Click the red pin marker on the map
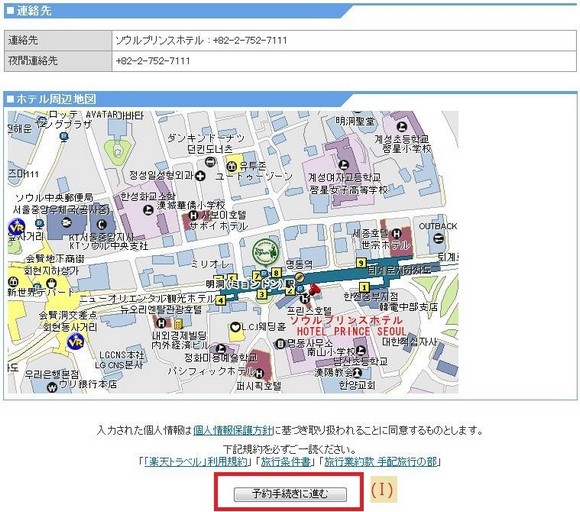The image size is (580, 512). click(x=315, y=289)
